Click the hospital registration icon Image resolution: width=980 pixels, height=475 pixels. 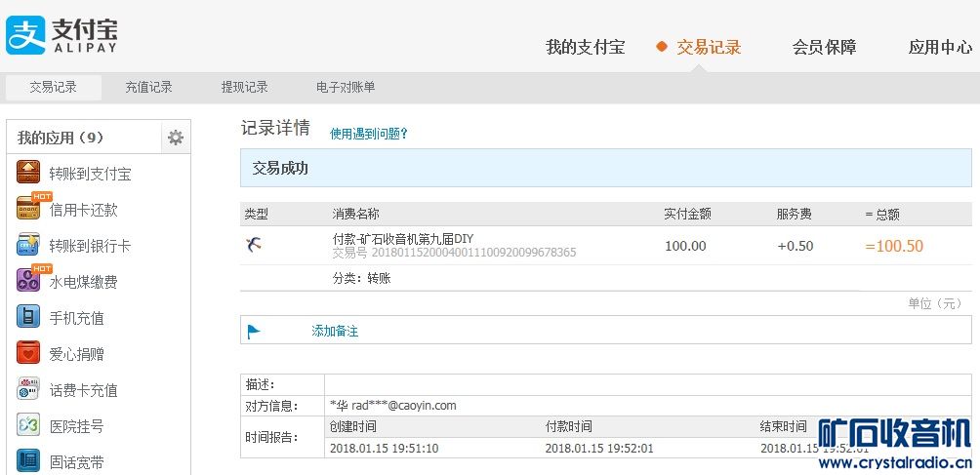[28, 425]
